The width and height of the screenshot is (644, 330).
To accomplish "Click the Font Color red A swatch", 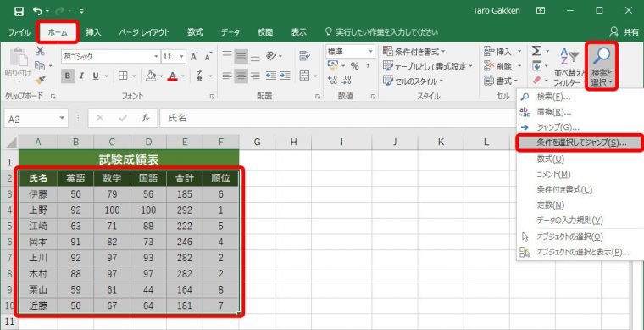I will point(173,76).
